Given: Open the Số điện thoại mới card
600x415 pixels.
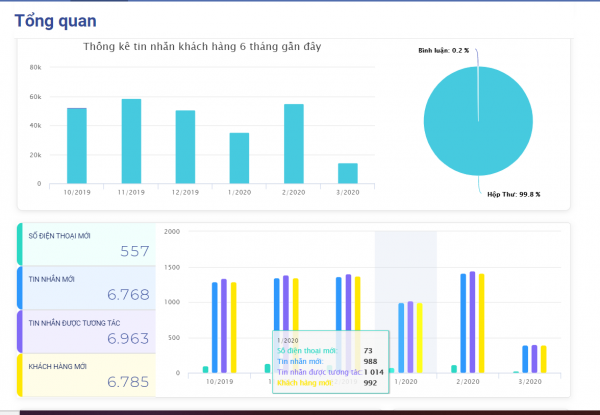Looking at the screenshot, I should click(x=86, y=244).
